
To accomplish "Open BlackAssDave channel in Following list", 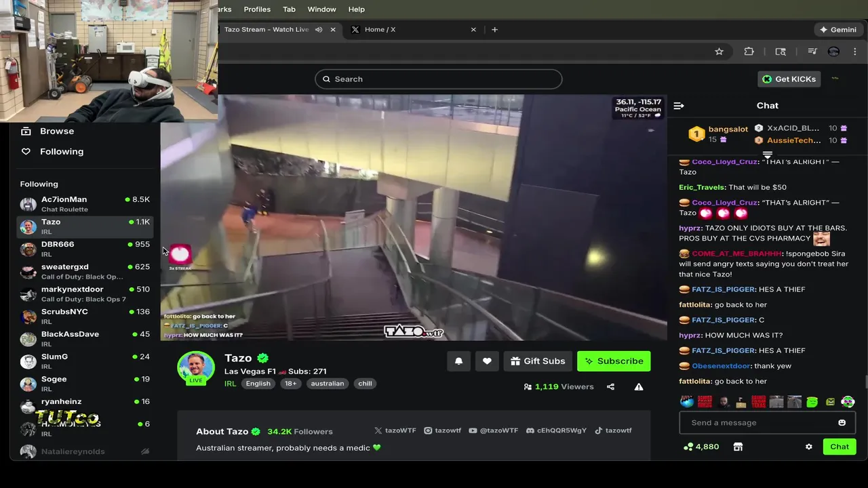I will point(85,338).
